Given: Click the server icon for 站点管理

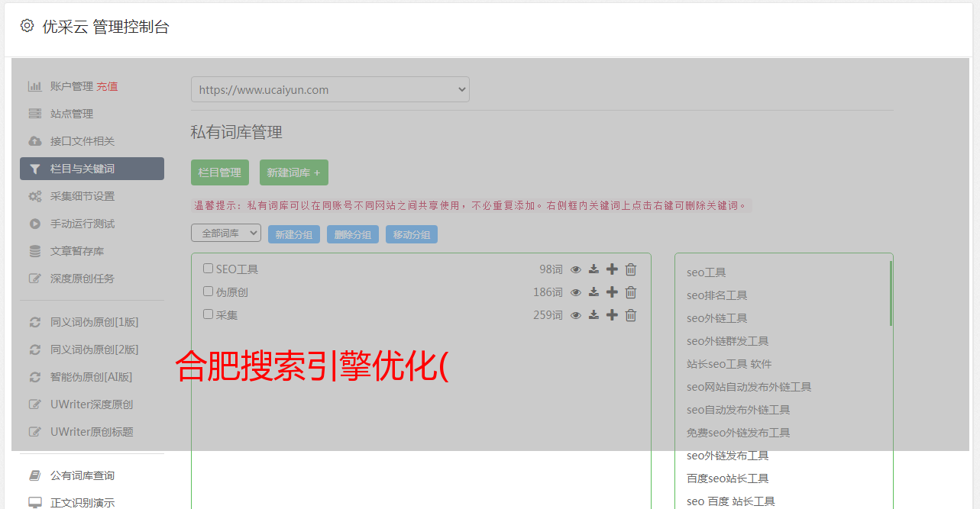Looking at the screenshot, I should (34, 114).
